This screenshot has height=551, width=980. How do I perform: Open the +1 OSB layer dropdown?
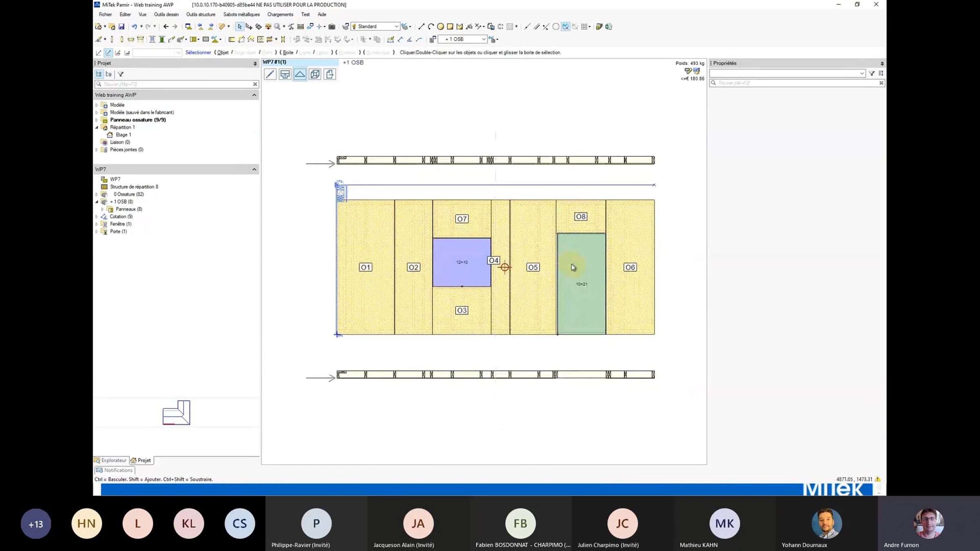point(483,40)
